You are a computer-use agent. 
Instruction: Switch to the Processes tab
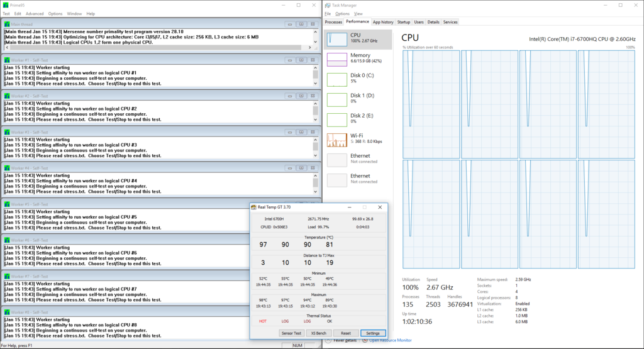pyautogui.click(x=333, y=22)
